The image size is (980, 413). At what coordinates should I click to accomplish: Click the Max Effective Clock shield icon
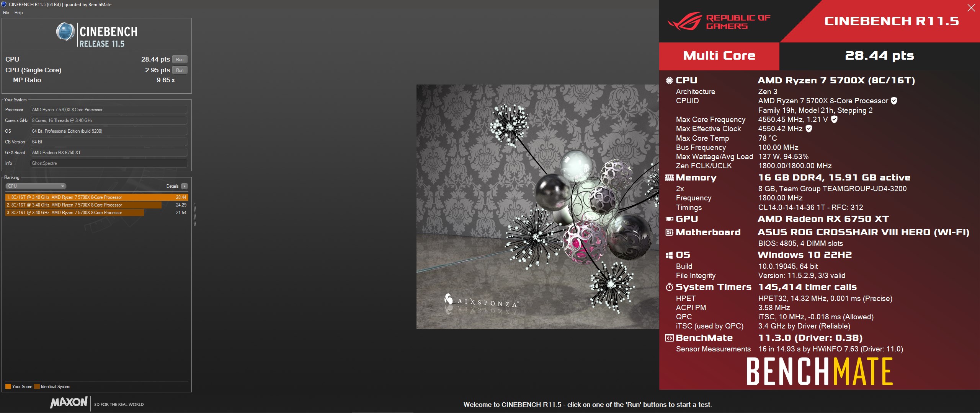click(x=809, y=129)
